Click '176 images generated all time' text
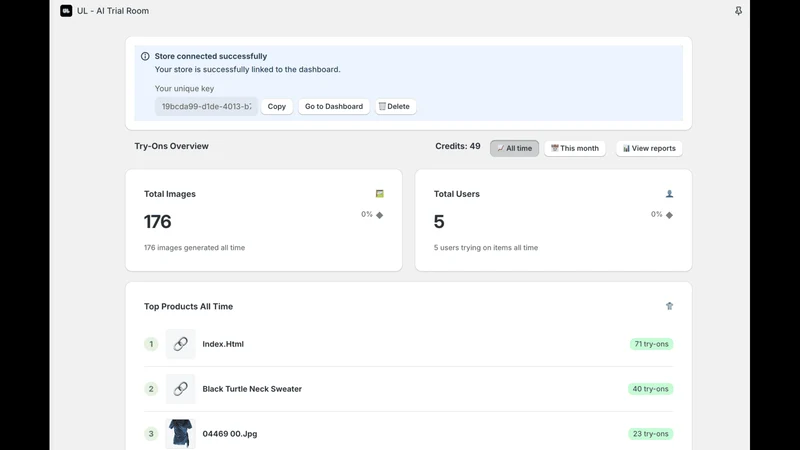The image size is (800, 450). pos(194,247)
